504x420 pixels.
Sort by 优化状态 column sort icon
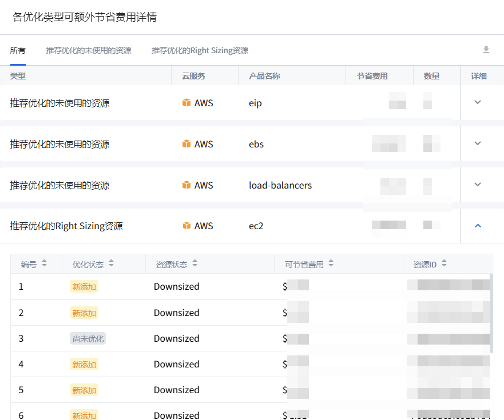pyautogui.click(x=111, y=264)
